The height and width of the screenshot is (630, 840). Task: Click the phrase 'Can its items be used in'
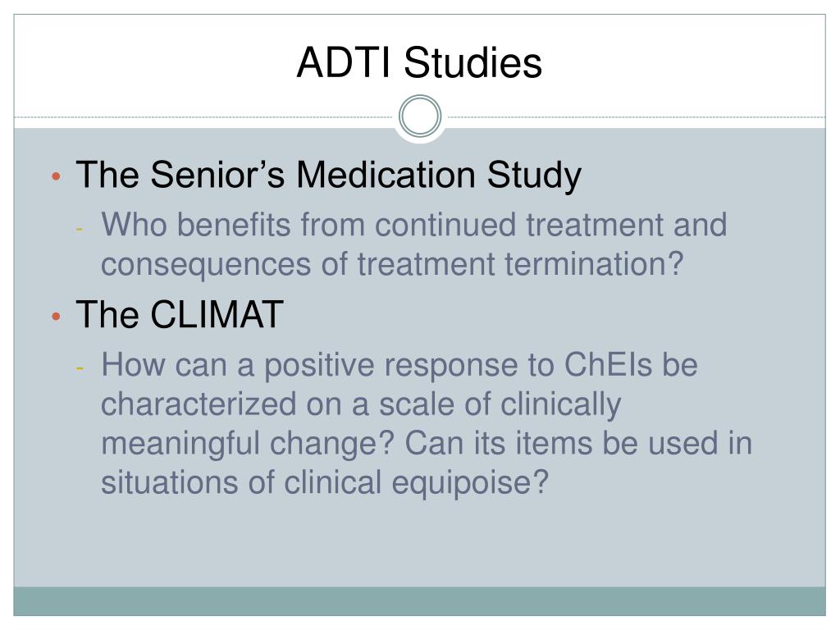[x=578, y=444]
